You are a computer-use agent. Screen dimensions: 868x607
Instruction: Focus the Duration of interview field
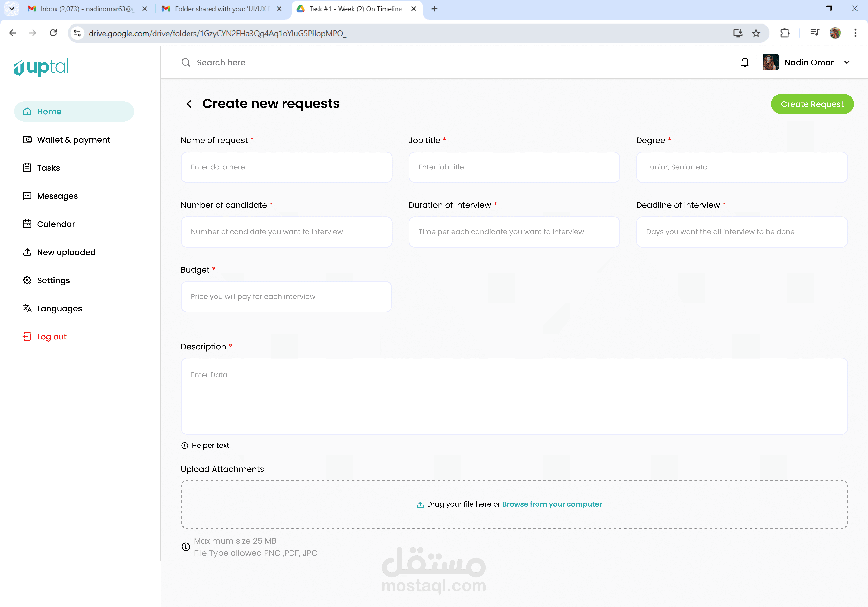click(514, 232)
